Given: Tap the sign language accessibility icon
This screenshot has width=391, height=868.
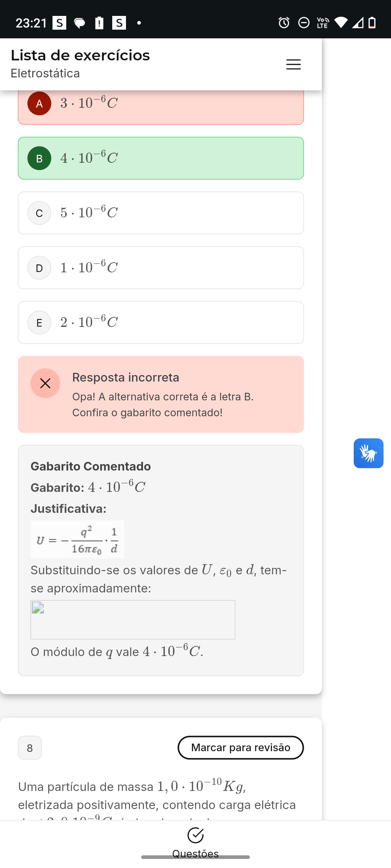Looking at the screenshot, I should pyautogui.click(x=369, y=453).
